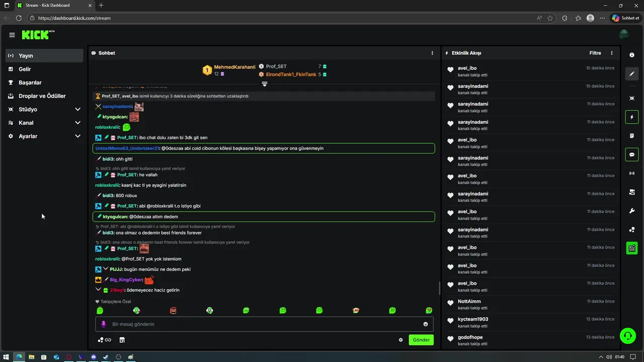Open OBS Studio from the taskbar
This screenshot has width=644, height=362.
[118, 357]
